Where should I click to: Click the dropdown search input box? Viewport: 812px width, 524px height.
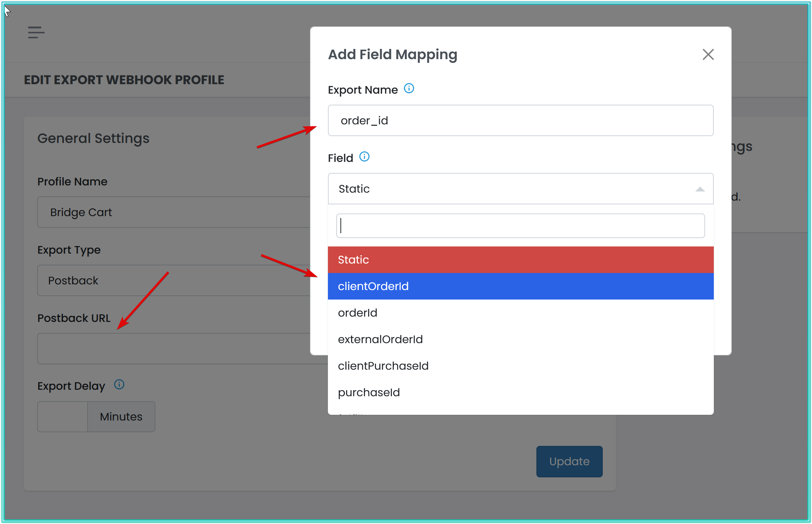coord(520,226)
